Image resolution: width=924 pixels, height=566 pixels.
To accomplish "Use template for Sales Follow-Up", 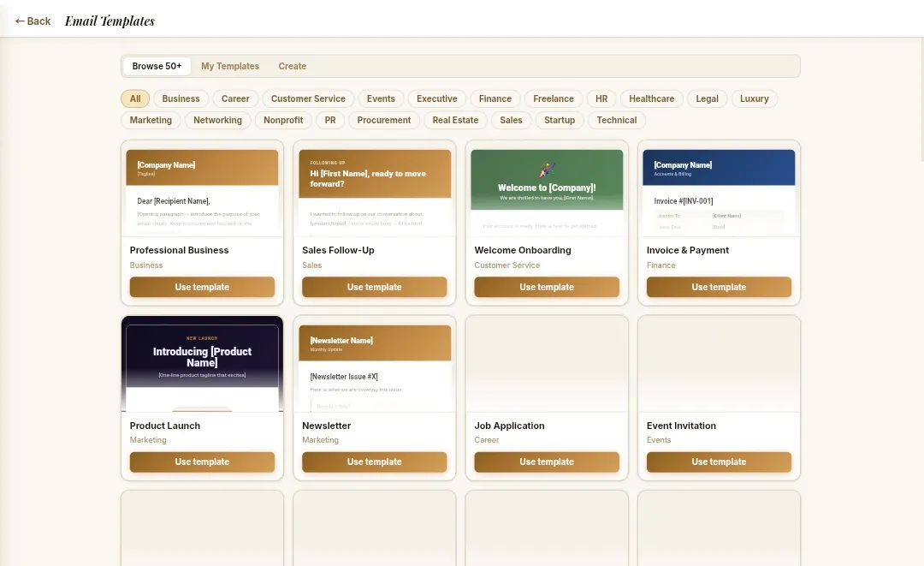I will click(x=374, y=287).
